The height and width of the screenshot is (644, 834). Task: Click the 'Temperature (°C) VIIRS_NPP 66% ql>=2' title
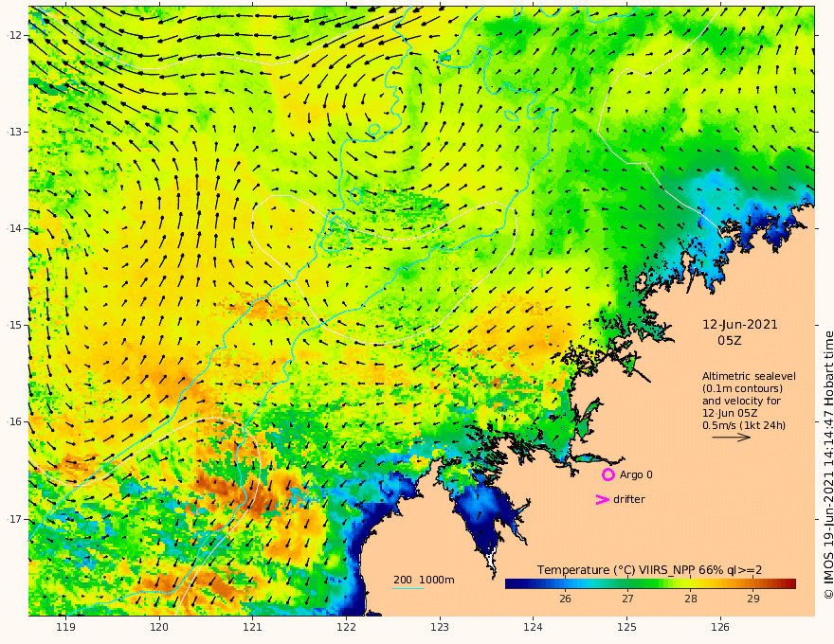[x=649, y=570]
